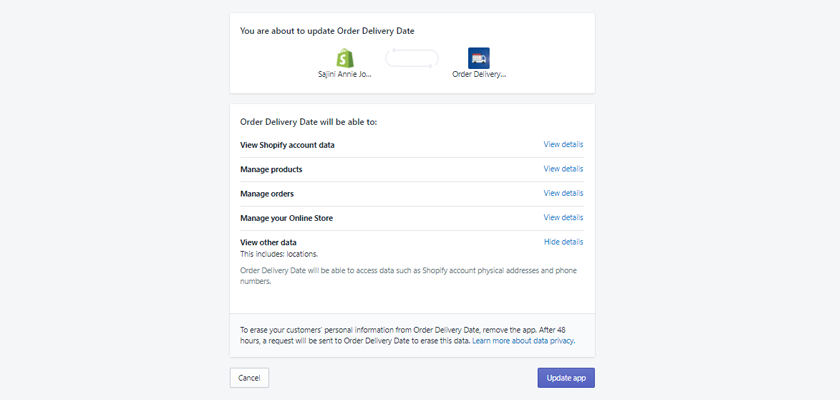Screen dimensions: 840x400
Task: Click the Update app button
Action: (566, 378)
